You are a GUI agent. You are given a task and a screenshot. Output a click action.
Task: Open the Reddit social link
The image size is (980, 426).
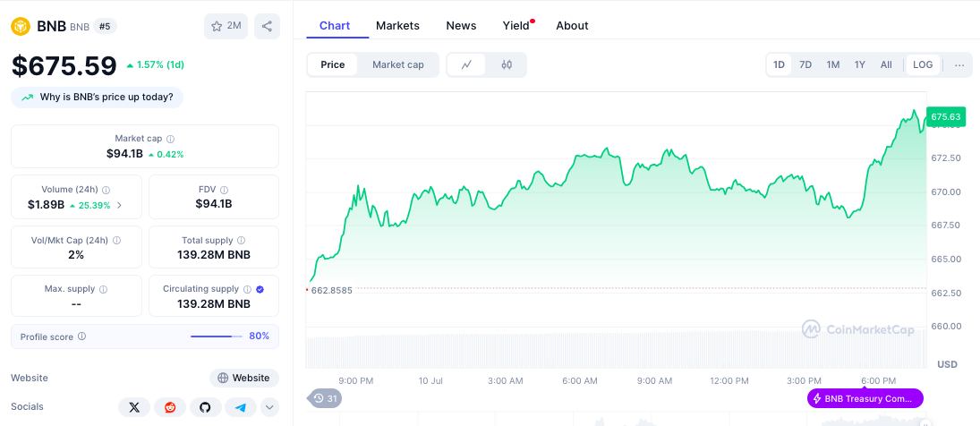(x=170, y=407)
